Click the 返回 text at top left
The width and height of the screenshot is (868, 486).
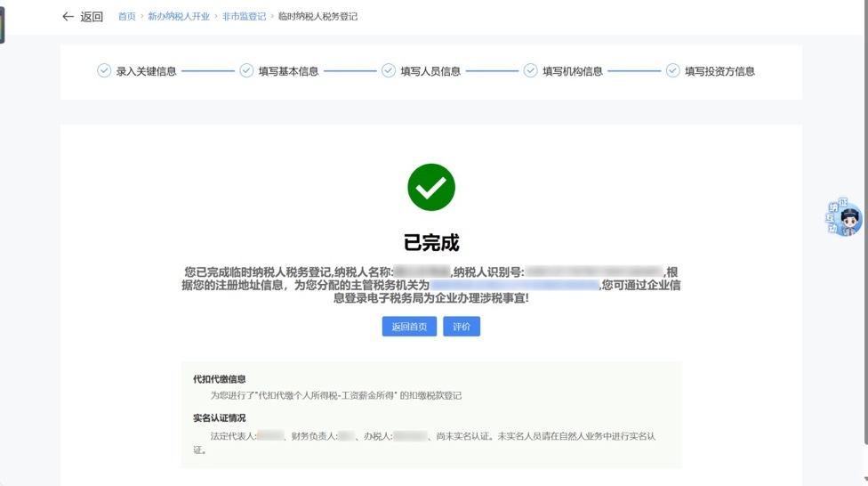pyautogui.click(x=92, y=17)
